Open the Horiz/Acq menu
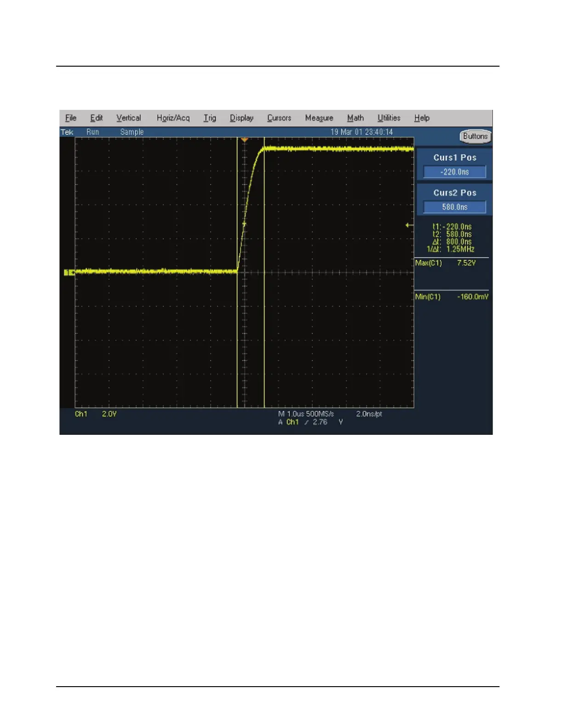The height and width of the screenshot is (728, 563). [x=173, y=118]
